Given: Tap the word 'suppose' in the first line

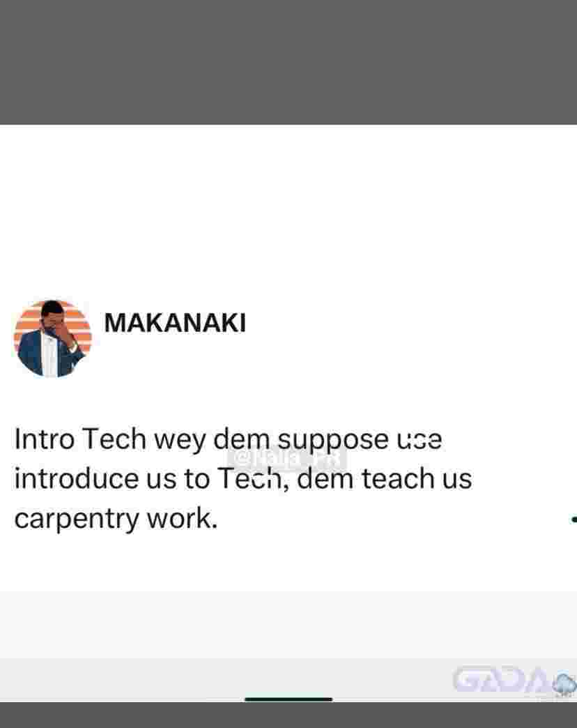Looking at the screenshot, I should [333, 440].
